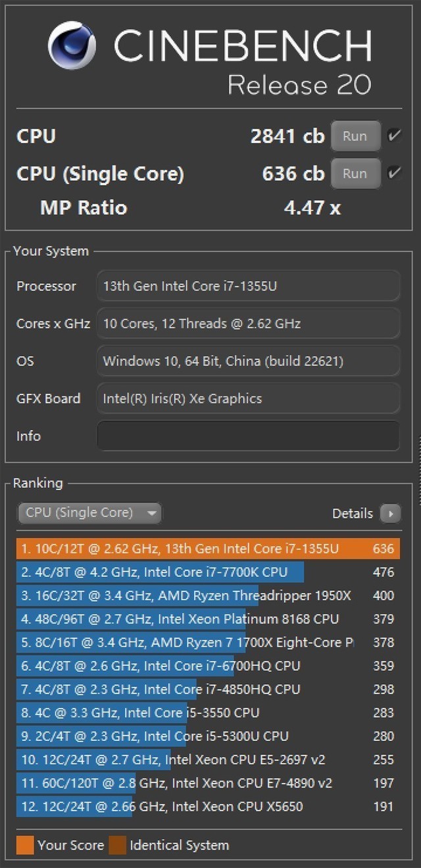Click the orange Your Score legend swatch
Screen dimensions: 421x868
25,845
